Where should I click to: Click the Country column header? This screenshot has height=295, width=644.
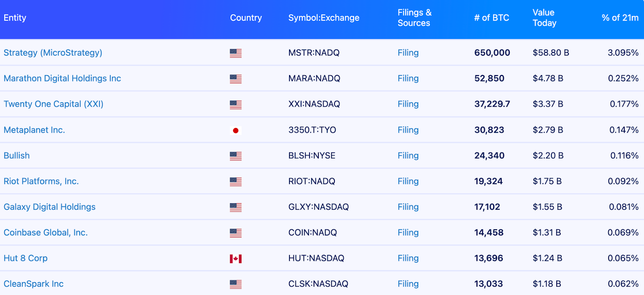pyautogui.click(x=246, y=18)
